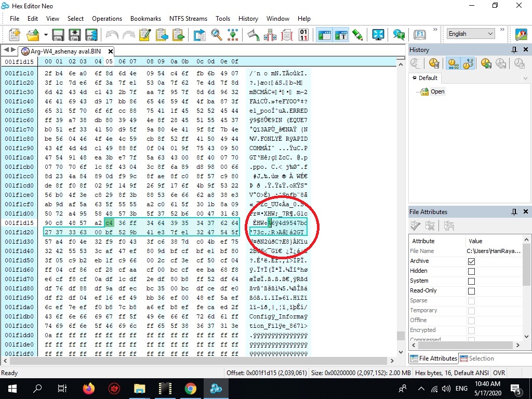Image resolution: width=532 pixels, height=399 pixels.
Task: Click the F1 help key icon
Action: (x=420, y=35)
